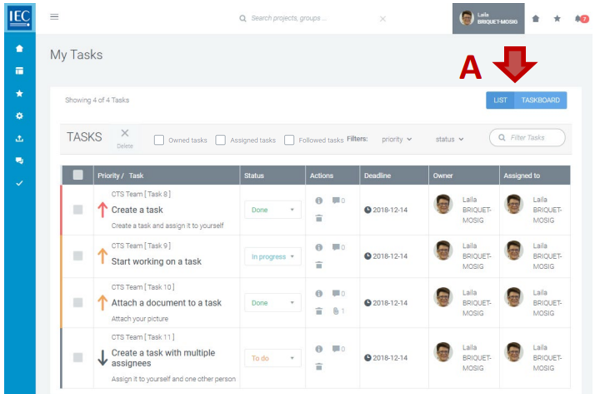Open the hamburger menu
This screenshot has width=595, height=394.
pyautogui.click(x=54, y=17)
